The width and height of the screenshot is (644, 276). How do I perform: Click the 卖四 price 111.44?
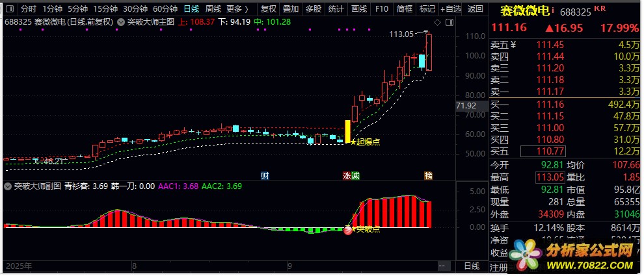[550, 56]
